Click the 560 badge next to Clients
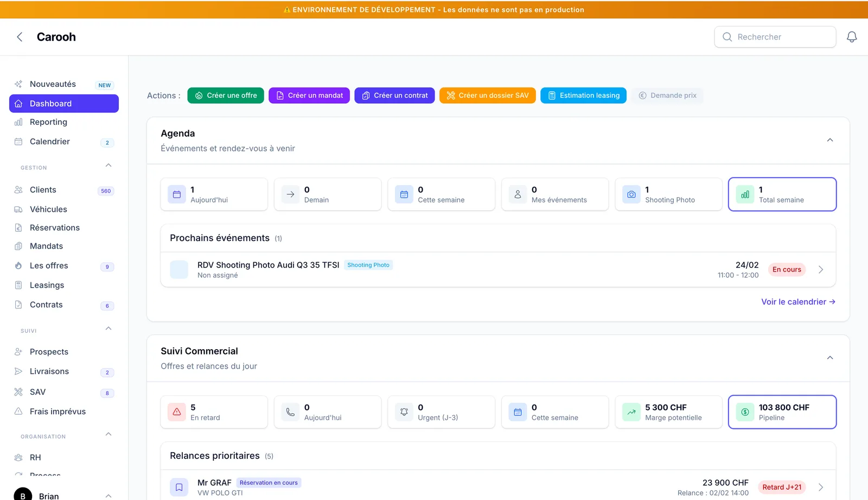Image resolution: width=868 pixels, height=500 pixels. click(106, 191)
